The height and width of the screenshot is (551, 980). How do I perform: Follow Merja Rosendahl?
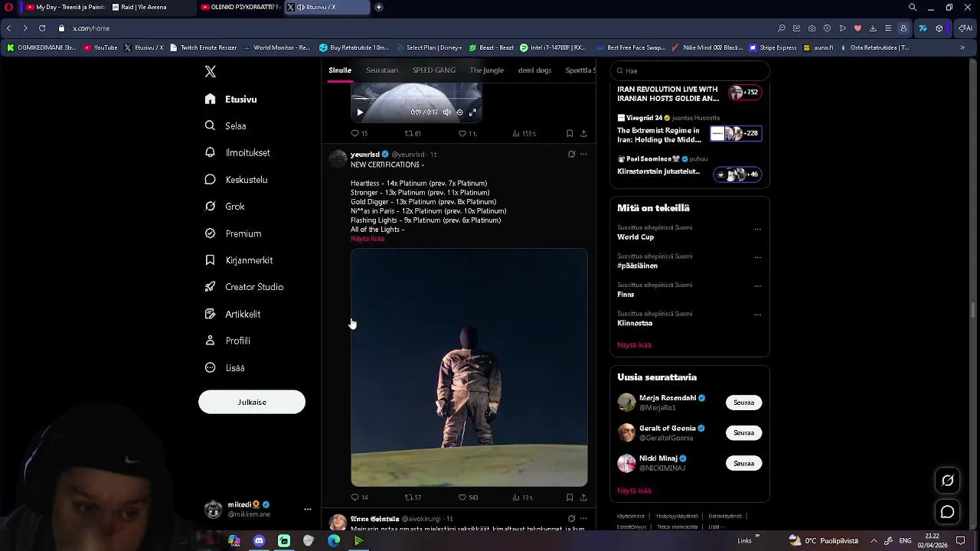coord(743,403)
